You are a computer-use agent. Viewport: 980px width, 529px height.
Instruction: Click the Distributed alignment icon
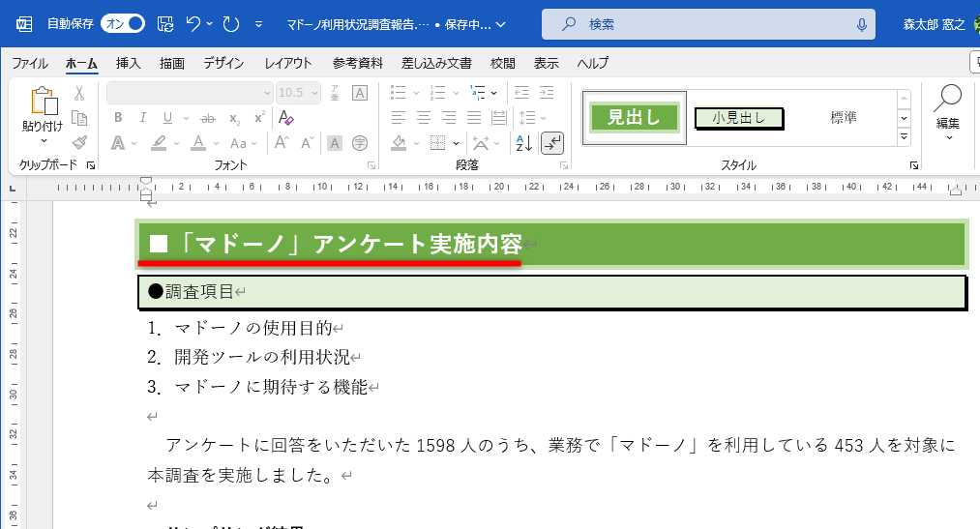[499, 117]
